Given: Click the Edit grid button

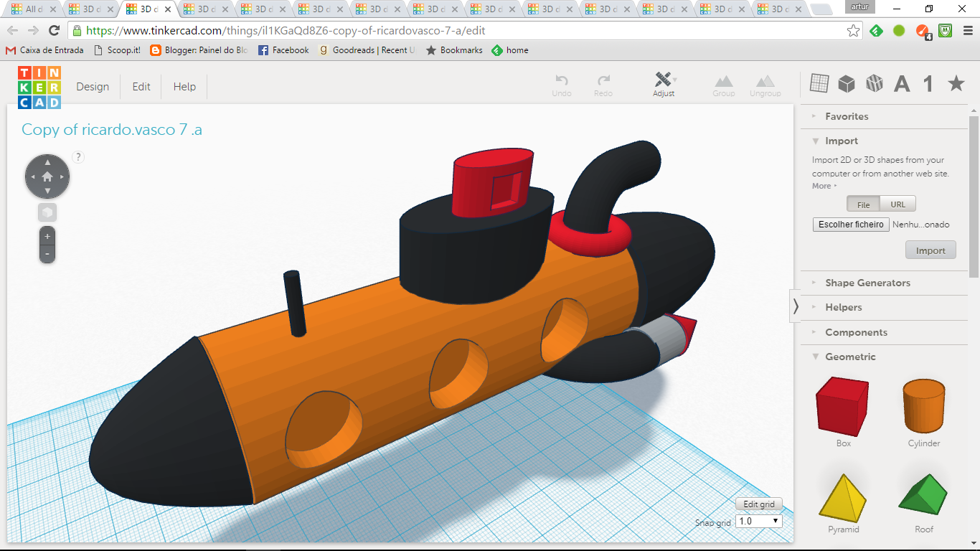Looking at the screenshot, I should [x=758, y=504].
